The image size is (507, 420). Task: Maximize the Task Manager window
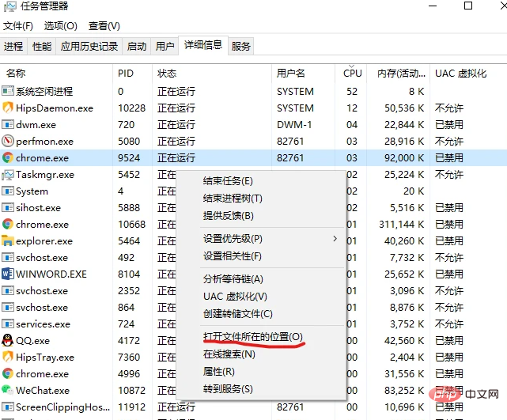468,6
